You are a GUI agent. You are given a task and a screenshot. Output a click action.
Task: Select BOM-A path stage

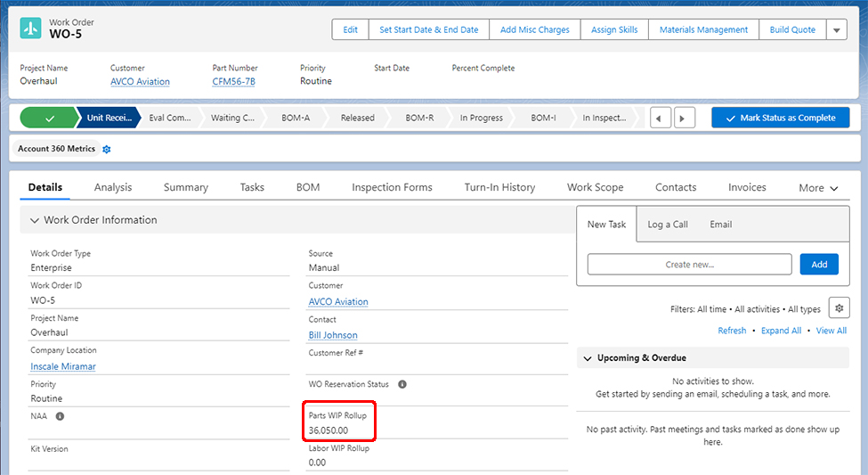[296, 118]
